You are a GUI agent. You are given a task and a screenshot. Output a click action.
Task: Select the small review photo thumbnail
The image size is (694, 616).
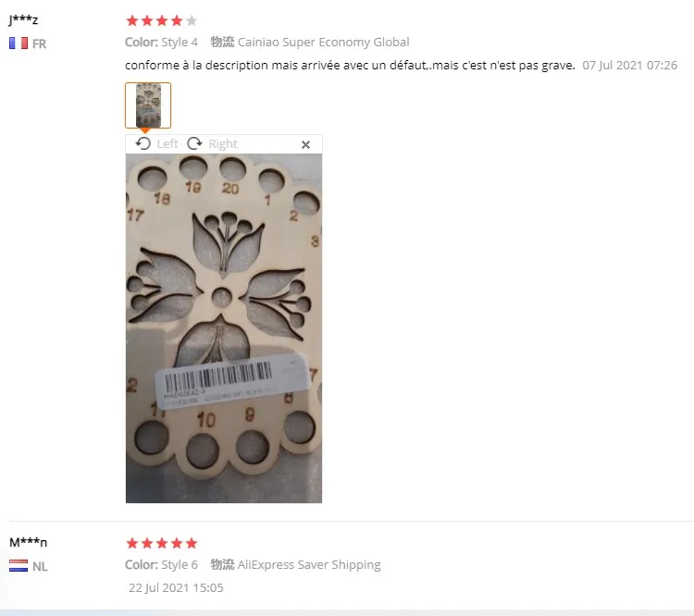coord(148,105)
